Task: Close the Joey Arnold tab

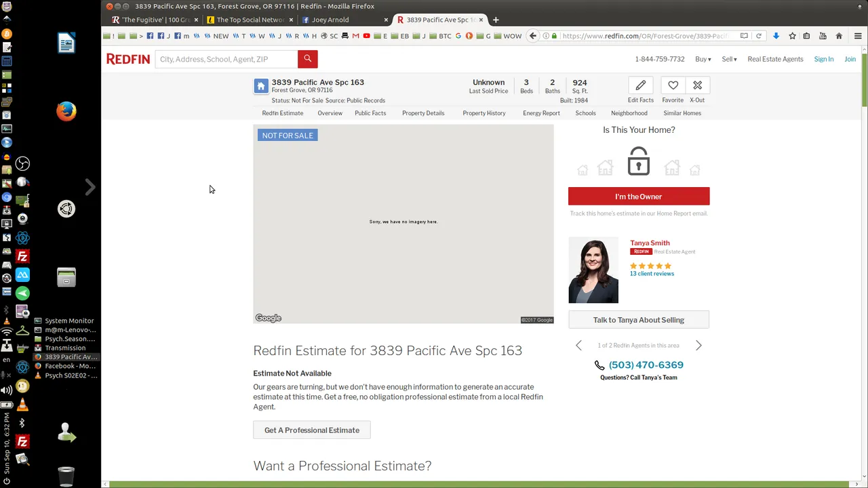Action: [x=386, y=20]
